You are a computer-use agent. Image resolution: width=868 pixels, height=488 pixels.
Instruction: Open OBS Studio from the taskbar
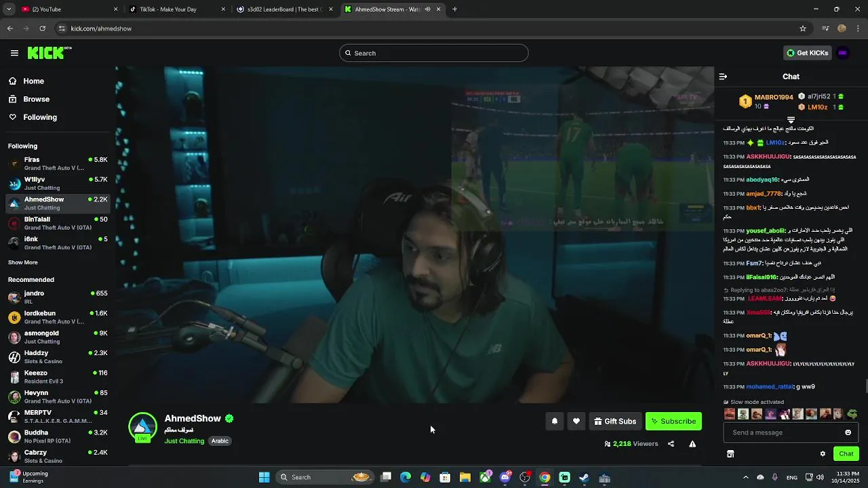point(524,477)
